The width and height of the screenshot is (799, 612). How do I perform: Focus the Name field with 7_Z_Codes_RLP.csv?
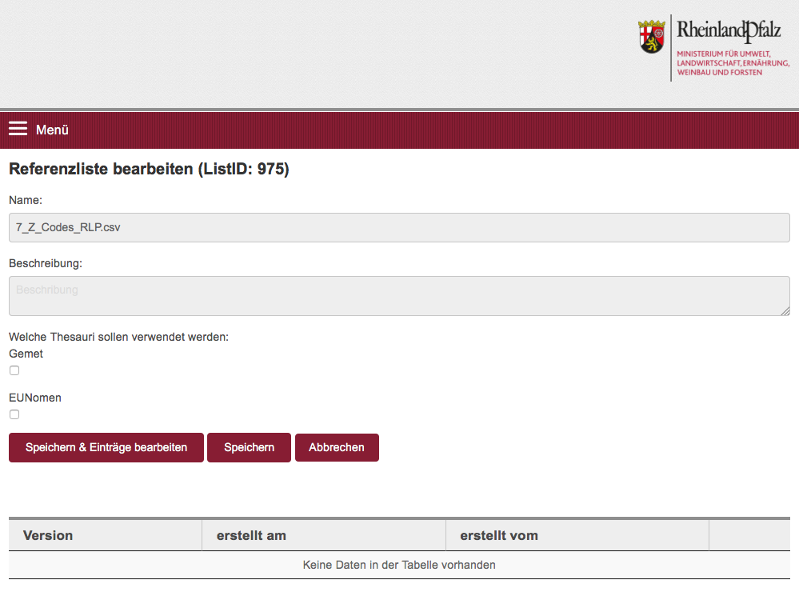pyautogui.click(x=399, y=227)
